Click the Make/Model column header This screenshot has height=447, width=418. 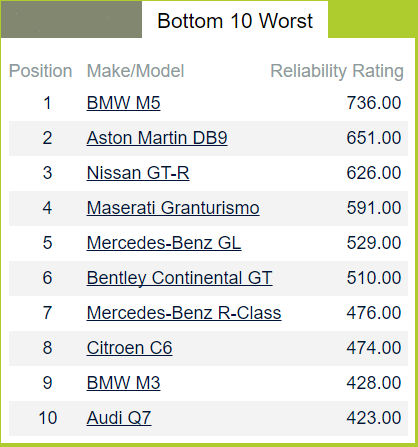[x=135, y=71]
